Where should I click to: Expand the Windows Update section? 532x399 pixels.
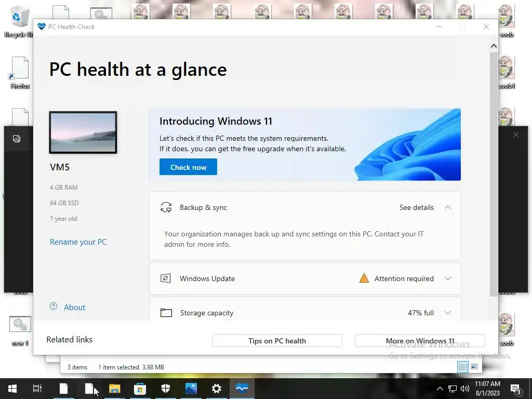click(x=448, y=278)
